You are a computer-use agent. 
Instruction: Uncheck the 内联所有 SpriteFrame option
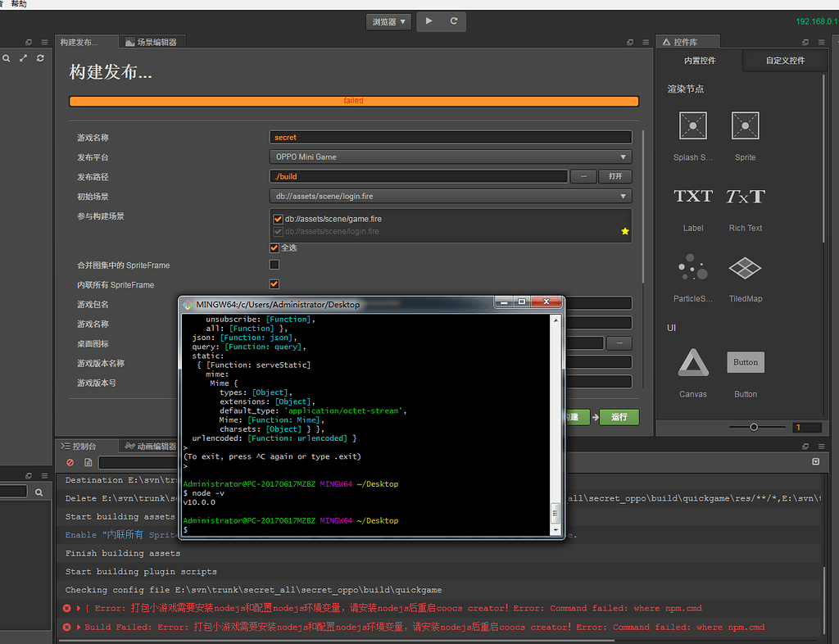click(276, 283)
